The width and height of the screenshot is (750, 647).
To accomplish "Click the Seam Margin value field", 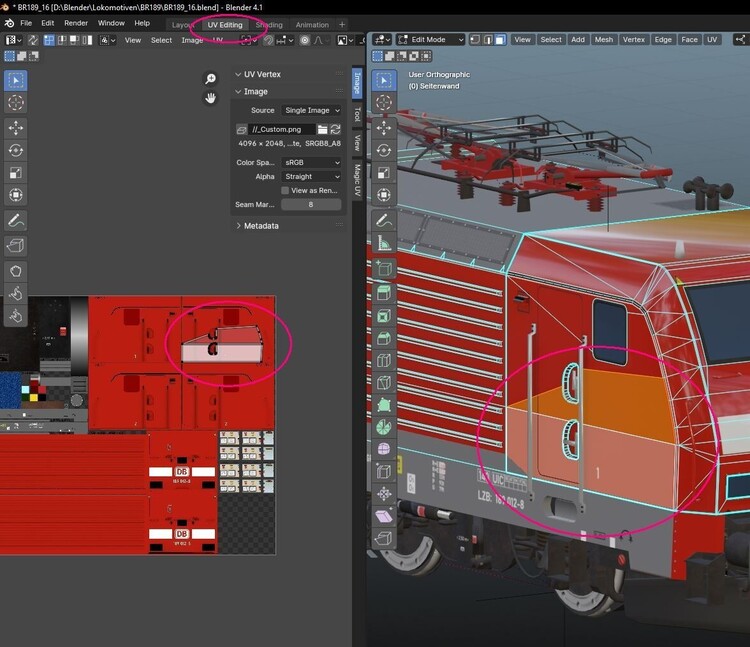I will coord(311,204).
